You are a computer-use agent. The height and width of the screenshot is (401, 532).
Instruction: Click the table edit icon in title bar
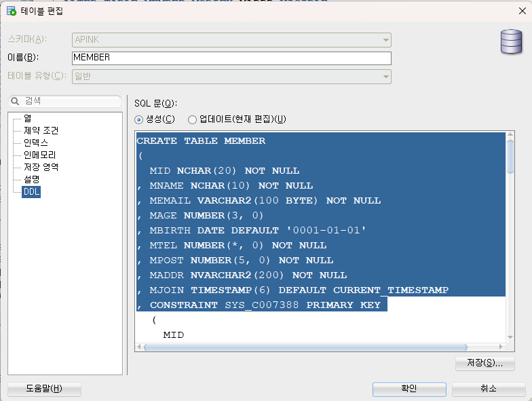[12, 11]
